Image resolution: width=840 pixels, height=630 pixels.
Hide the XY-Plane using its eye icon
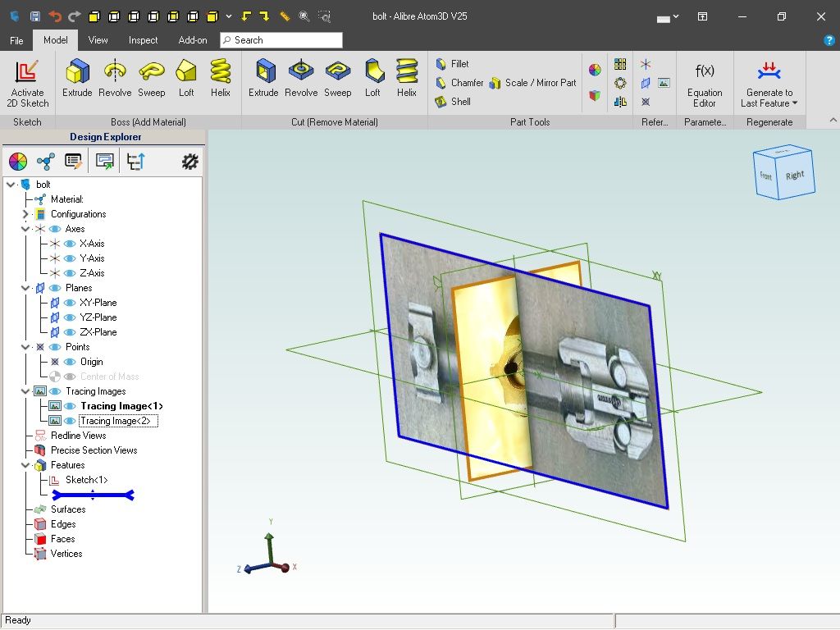point(70,303)
